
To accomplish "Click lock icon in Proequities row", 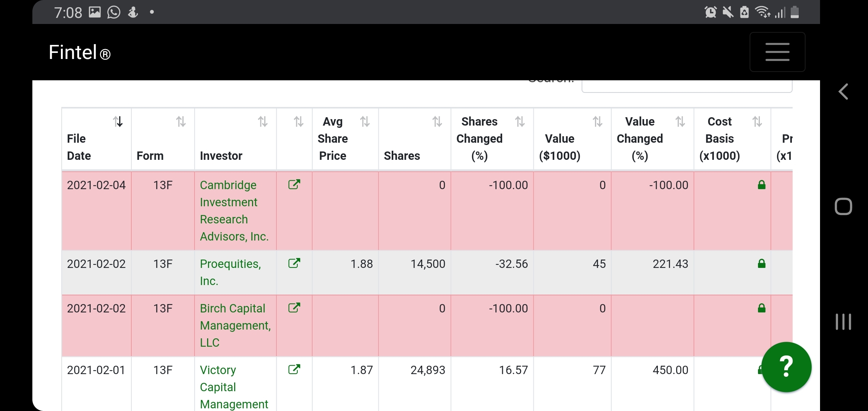I will (x=761, y=264).
